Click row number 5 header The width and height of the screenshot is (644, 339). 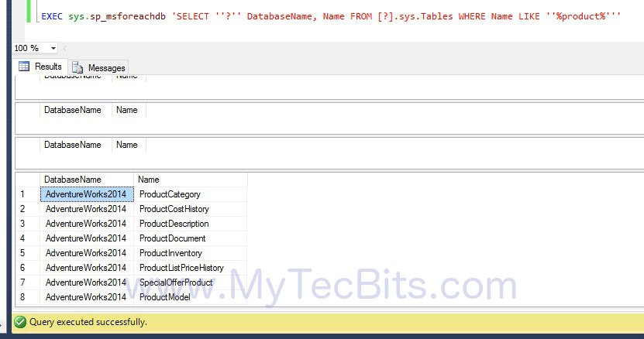(28, 254)
